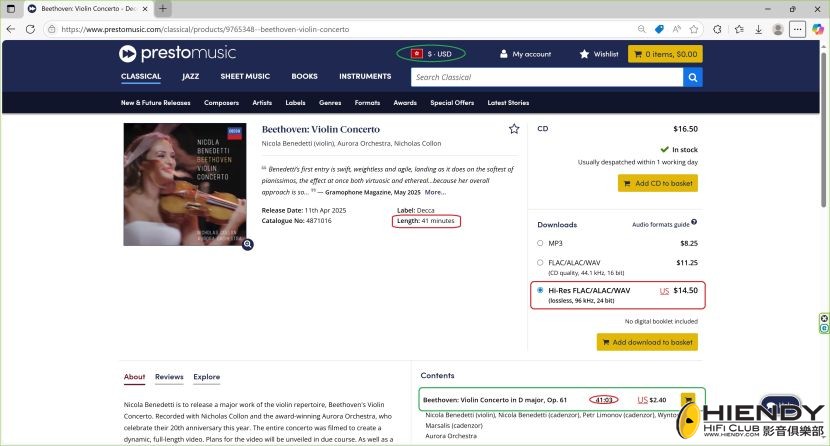Open the Awards menu
The height and width of the screenshot is (446, 830).
pyautogui.click(x=405, y=103)
